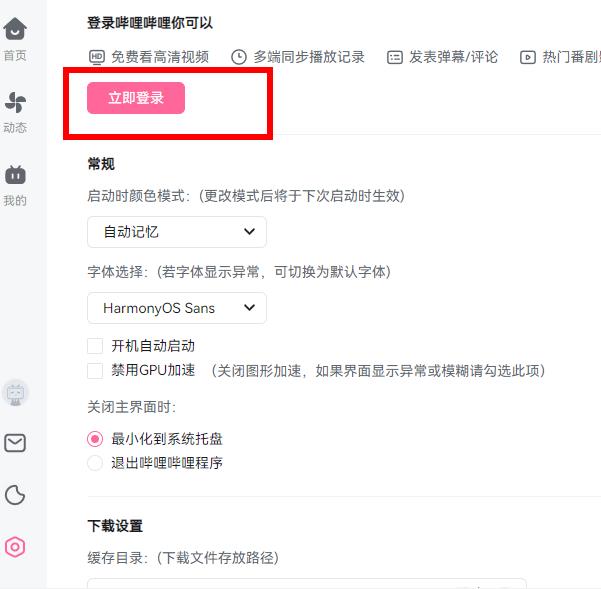Click the HD free video icon
The image size is (601, 589).
(x=97, y=57)
